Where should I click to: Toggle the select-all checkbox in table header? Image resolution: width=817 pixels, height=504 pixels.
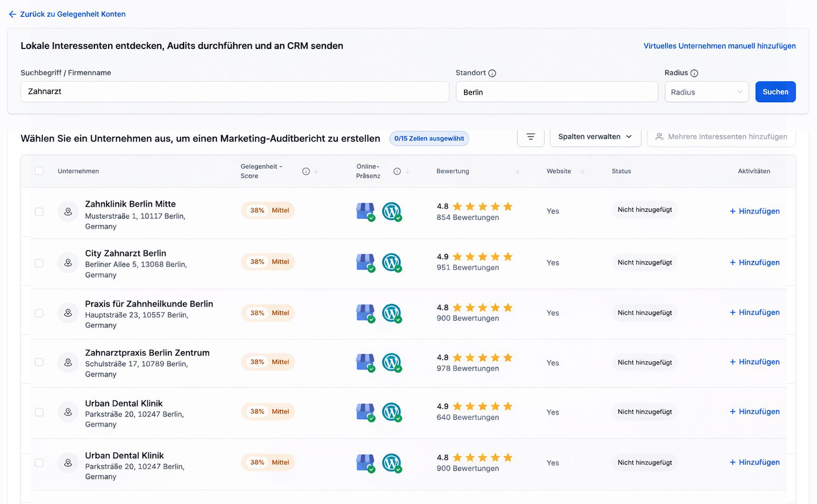pyautogui.click(x=39, y=171)
